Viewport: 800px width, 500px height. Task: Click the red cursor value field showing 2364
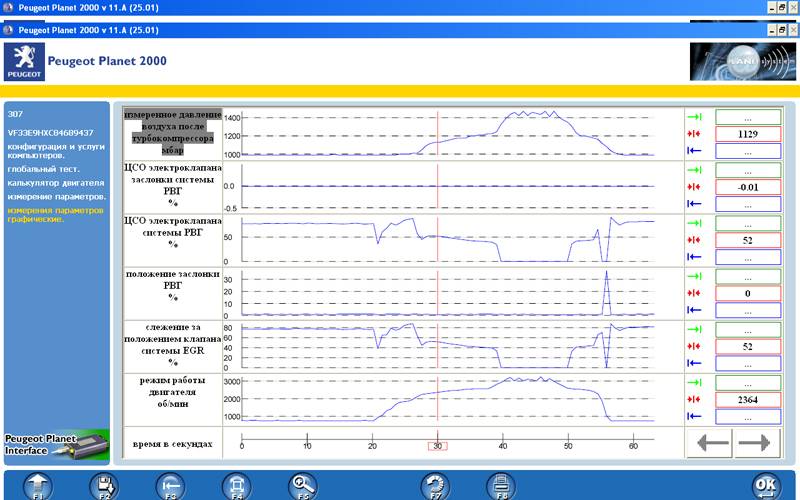(x=747, y=400)
